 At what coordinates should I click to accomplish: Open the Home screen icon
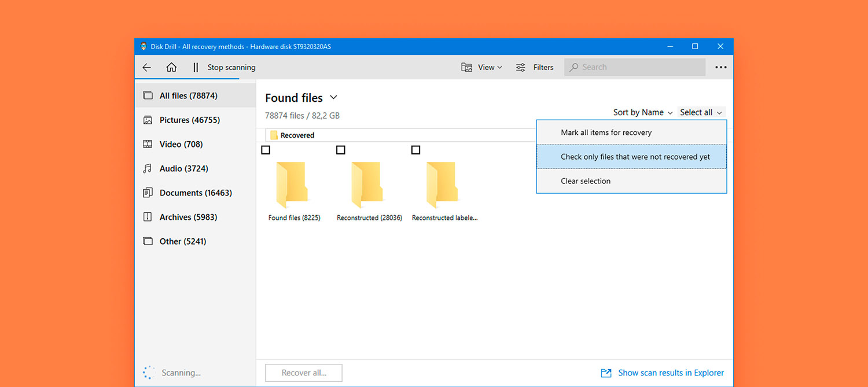(x=171, y=67)
